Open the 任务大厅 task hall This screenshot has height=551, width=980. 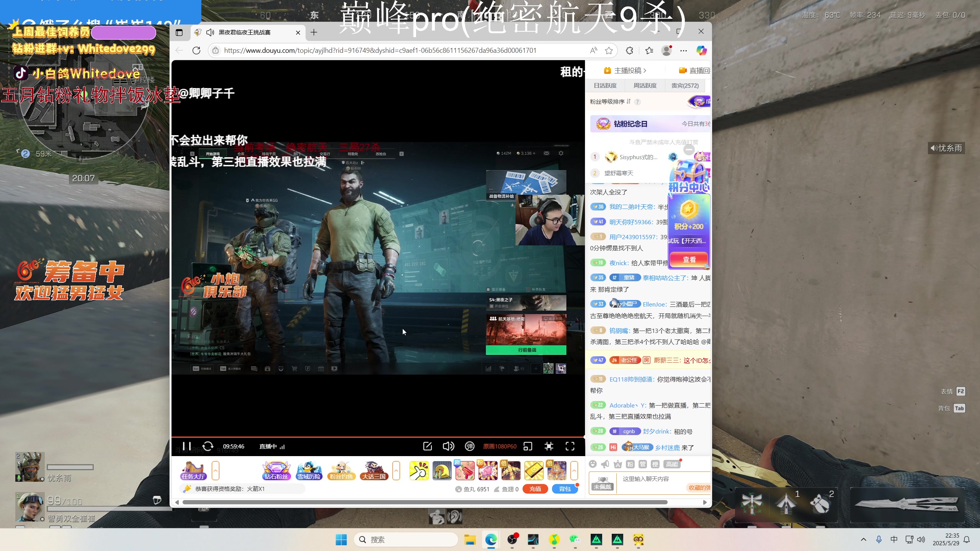193,471
